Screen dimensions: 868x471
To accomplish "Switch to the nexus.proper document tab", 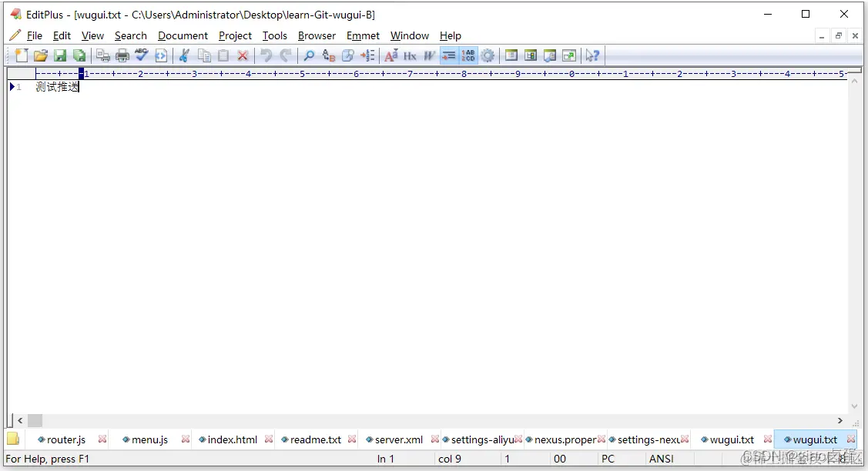I will pyautogui.click(x=565, y=439).
